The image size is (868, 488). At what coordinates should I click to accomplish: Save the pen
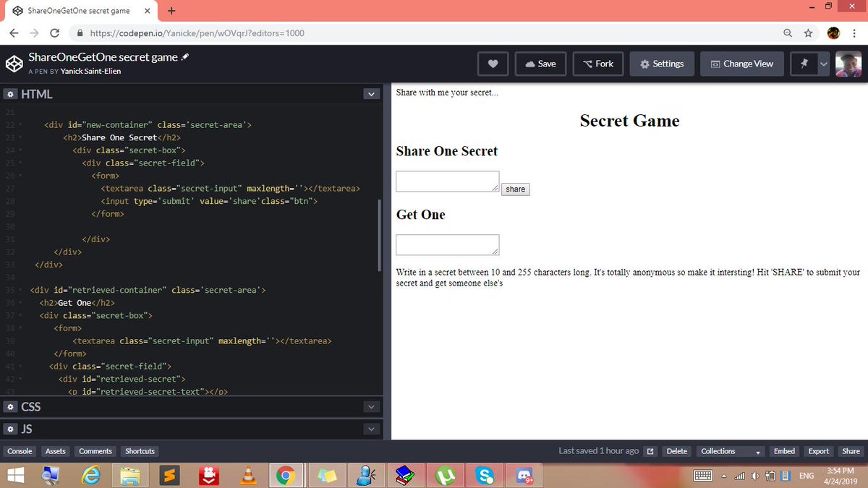pyautogui.click(x=541, y=64)
